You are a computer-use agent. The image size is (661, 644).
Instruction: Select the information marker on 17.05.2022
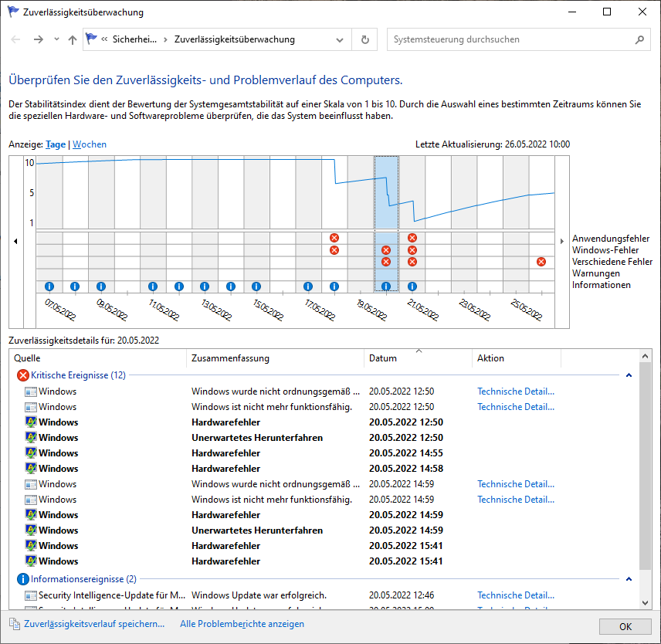click(x=308, y=286)
